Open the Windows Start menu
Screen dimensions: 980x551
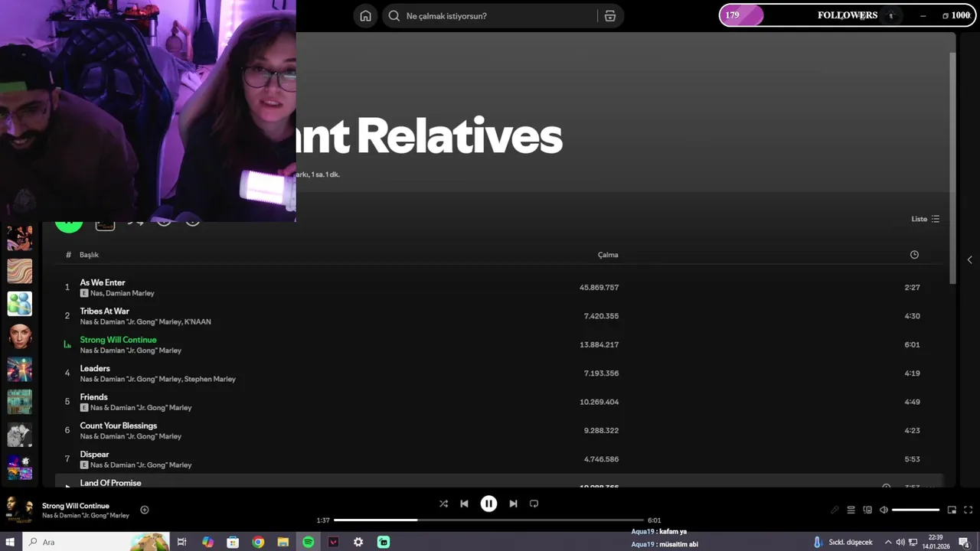coord(11,542)
